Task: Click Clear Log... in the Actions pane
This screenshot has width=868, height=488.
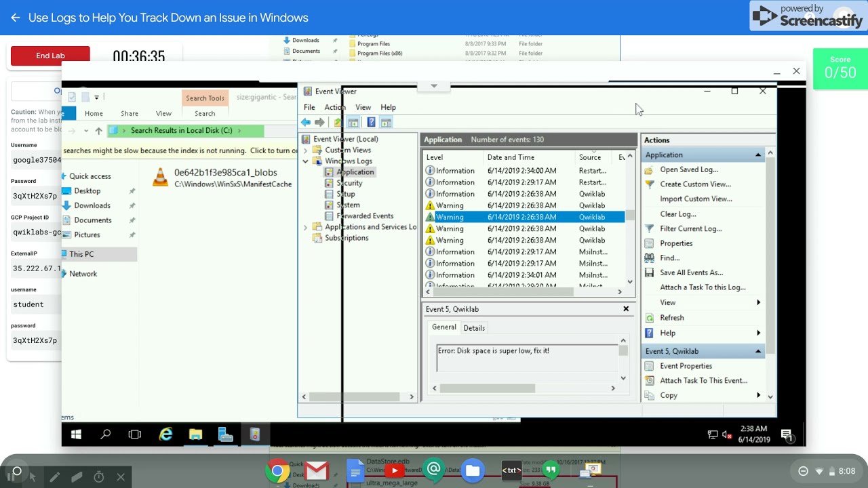Action: [x=677, y=214]
